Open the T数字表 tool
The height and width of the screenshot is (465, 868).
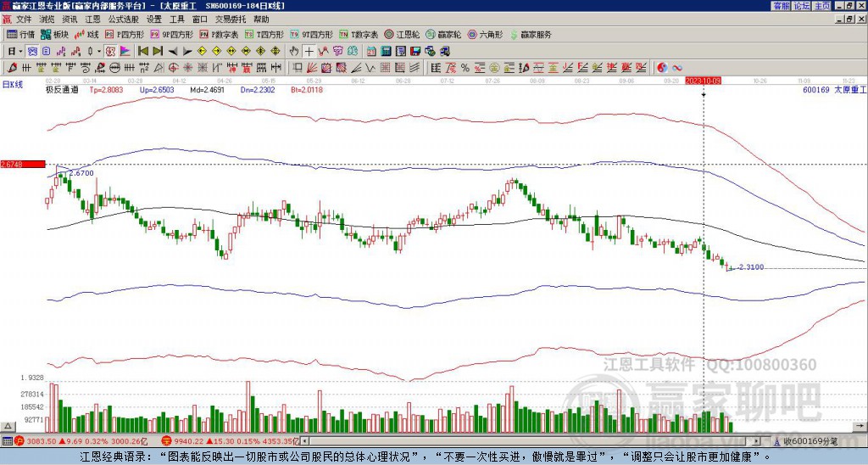pyautogui.click(x=359, y=34)
